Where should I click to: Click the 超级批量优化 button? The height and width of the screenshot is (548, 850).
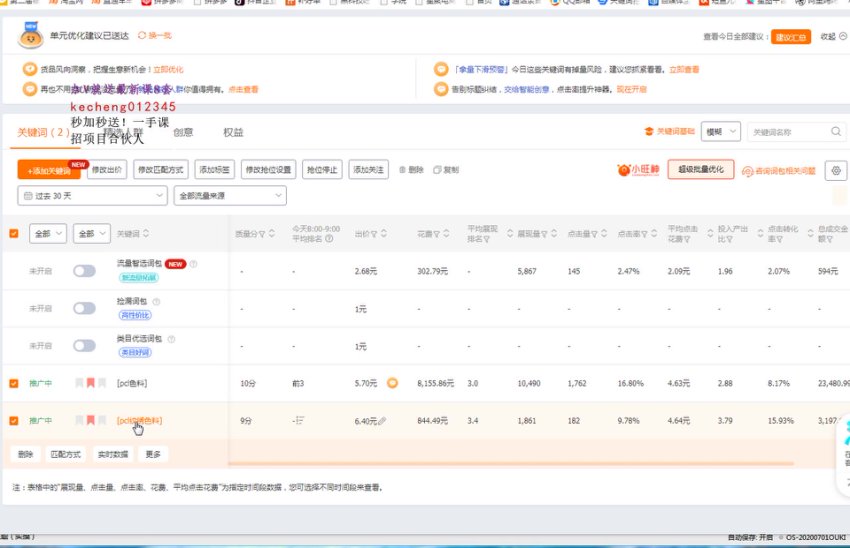[x=700, y=170]
